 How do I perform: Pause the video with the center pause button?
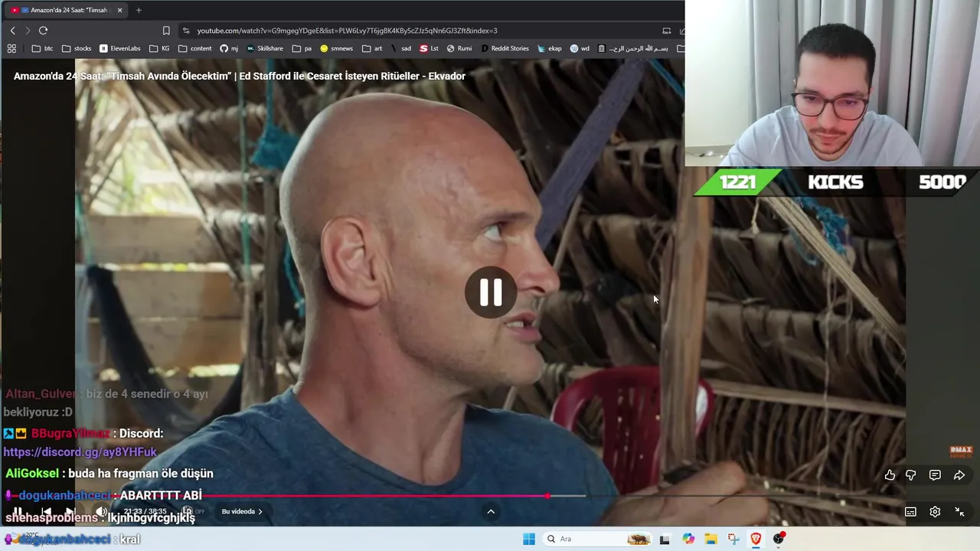490,292
